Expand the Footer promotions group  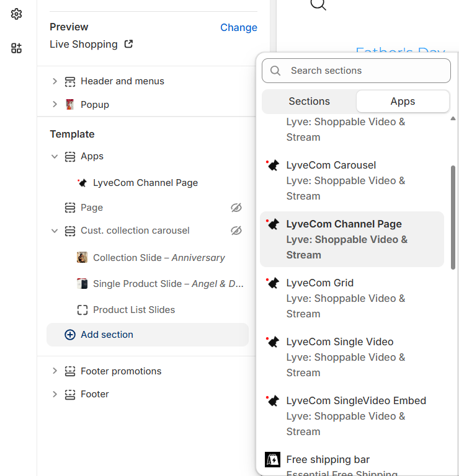tap(55, 371)
